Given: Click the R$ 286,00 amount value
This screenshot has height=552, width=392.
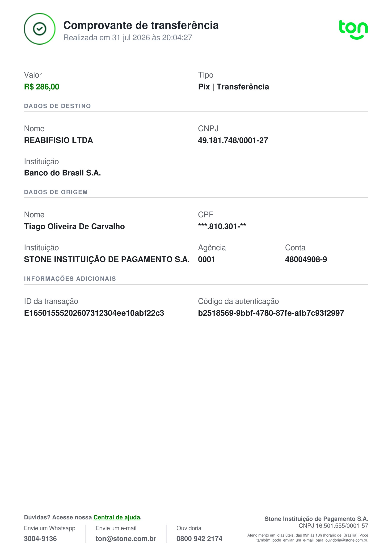Looking at the screenshot, I should coord(42,87).
